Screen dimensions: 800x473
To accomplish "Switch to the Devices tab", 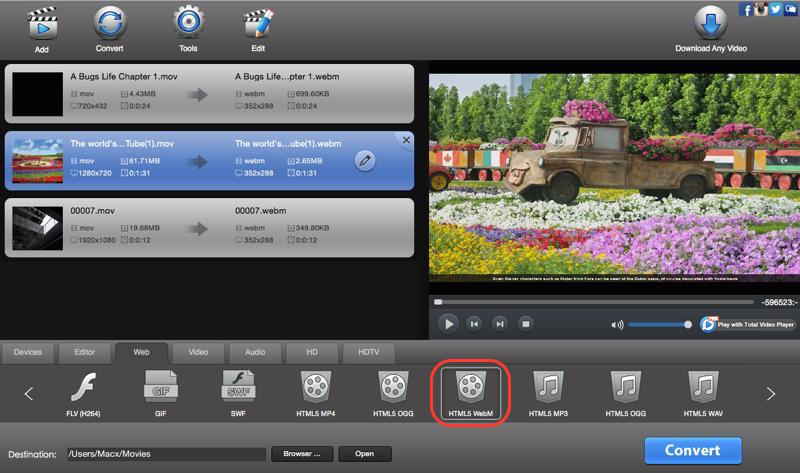I will (x=28, y=353).
